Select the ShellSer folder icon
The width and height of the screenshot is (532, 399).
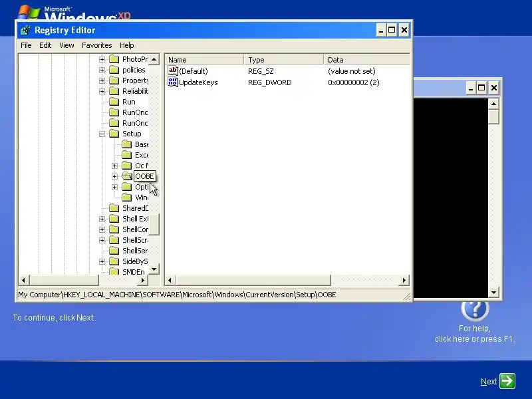coord(114,251)
